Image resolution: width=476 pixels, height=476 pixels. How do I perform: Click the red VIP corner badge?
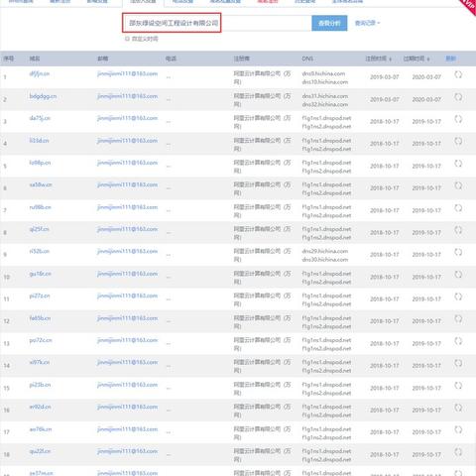coord(469,6)
